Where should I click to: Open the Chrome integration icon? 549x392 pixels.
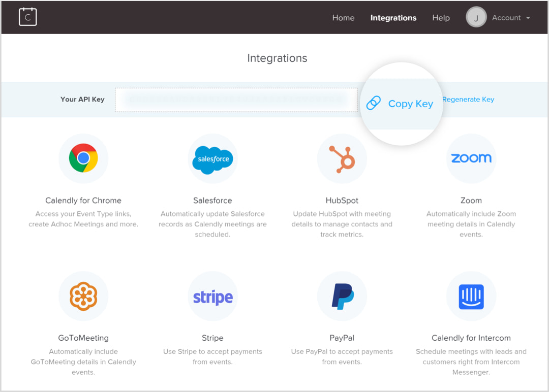point(83,158)
